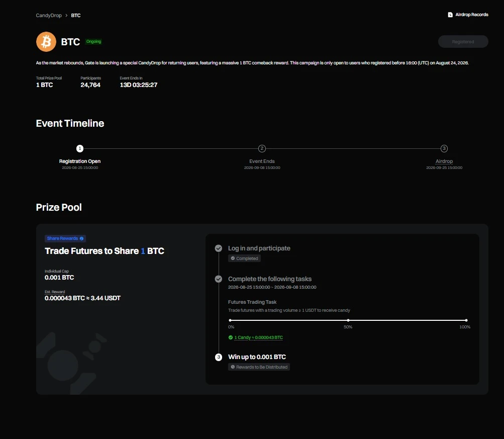Click the Win up to 0.001 BTC text
Image resolution: width=504 pixels, height=439 pixels.
(257, 357)
